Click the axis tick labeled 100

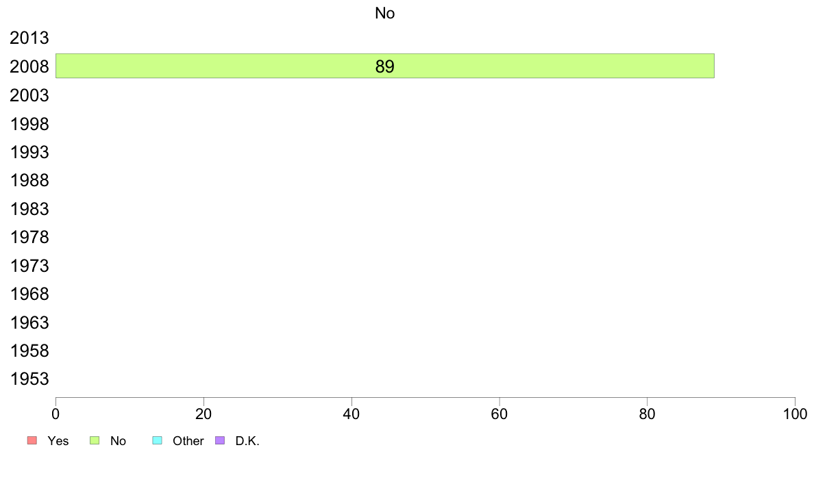pos(795,414)
